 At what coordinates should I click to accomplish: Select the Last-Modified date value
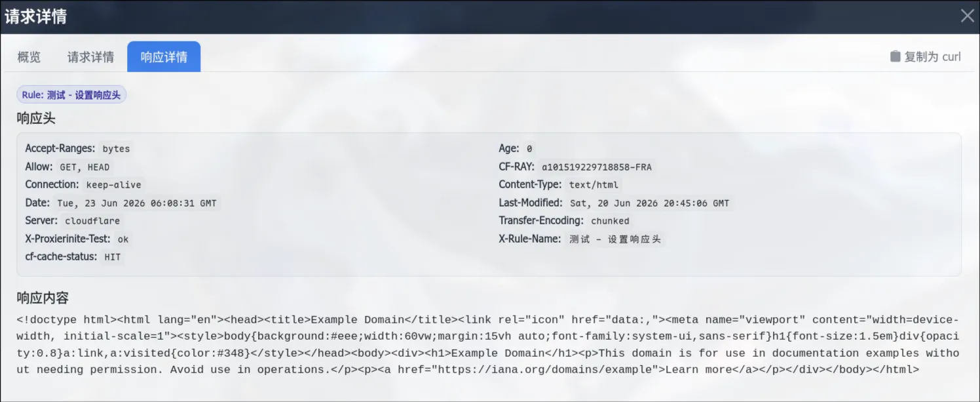coord(650,203)
